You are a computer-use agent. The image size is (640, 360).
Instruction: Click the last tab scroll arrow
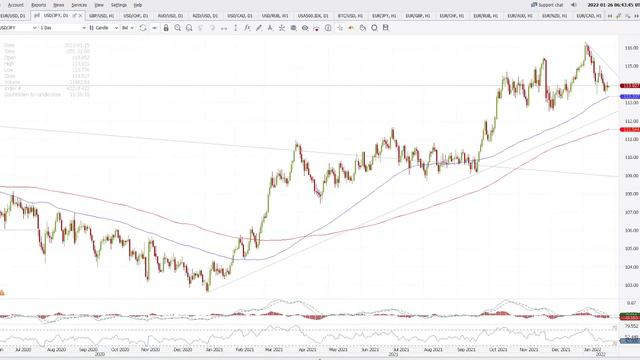(x=636, y=16)
